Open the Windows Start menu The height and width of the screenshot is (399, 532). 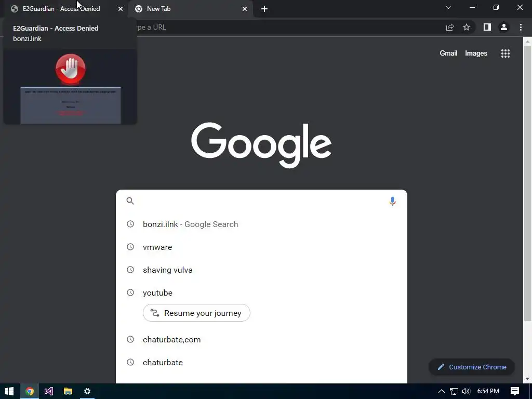(9, 391)
